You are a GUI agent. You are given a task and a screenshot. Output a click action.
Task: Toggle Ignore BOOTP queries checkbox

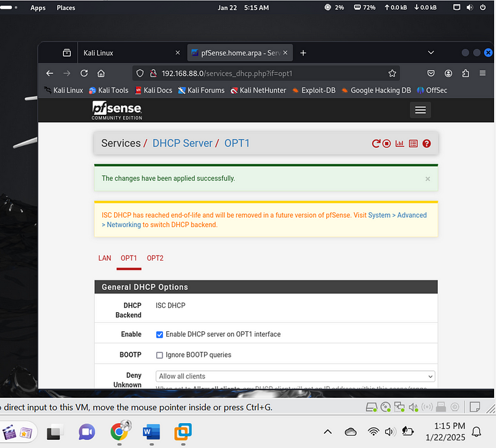(x=159, y=355)
